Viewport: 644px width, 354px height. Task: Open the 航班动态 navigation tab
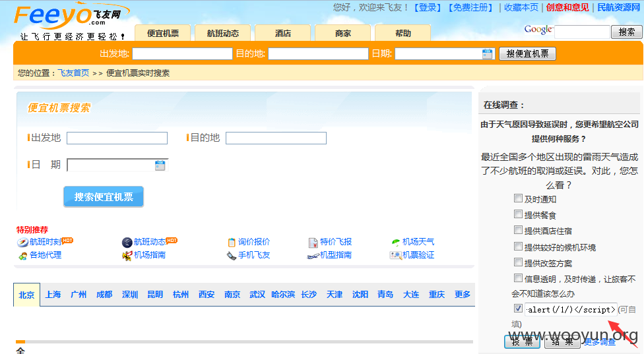click(x=222, y=33)
